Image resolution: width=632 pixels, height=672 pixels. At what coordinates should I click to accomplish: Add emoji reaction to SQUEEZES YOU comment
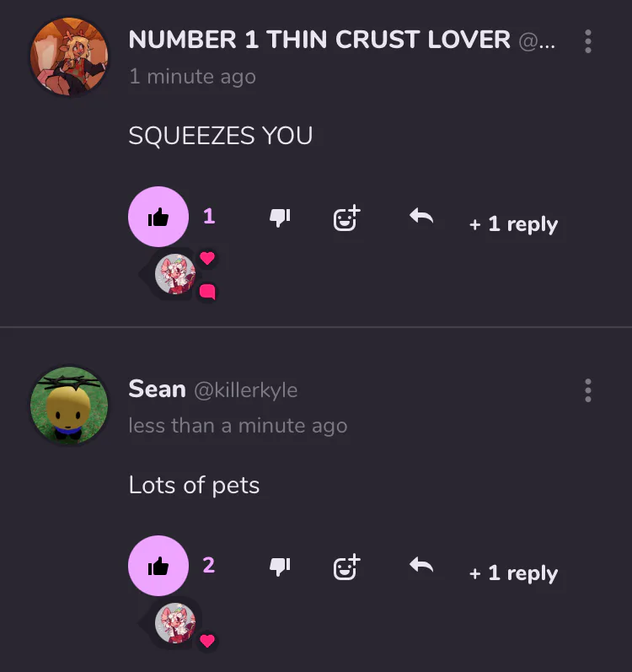(347, 218)
